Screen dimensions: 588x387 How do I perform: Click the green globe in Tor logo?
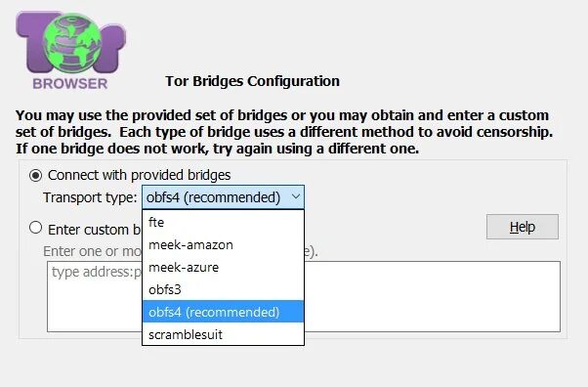pos(72,44)
